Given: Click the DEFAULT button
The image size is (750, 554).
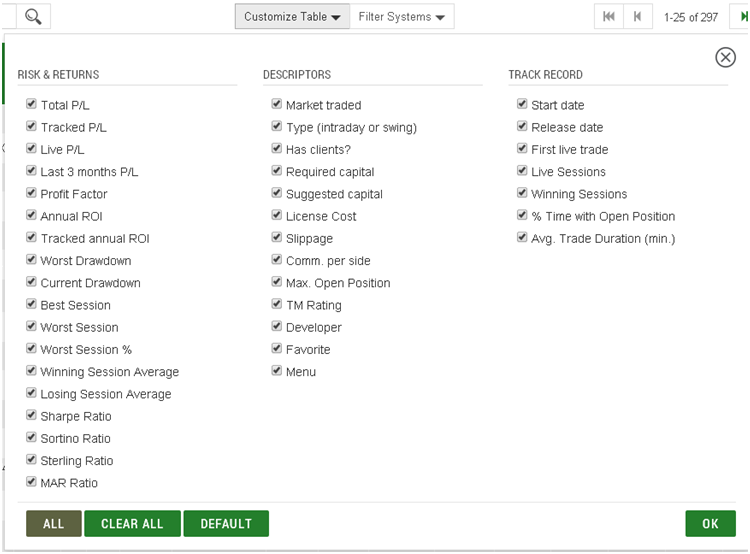Looking at the screenshot, I should [226, 523].
